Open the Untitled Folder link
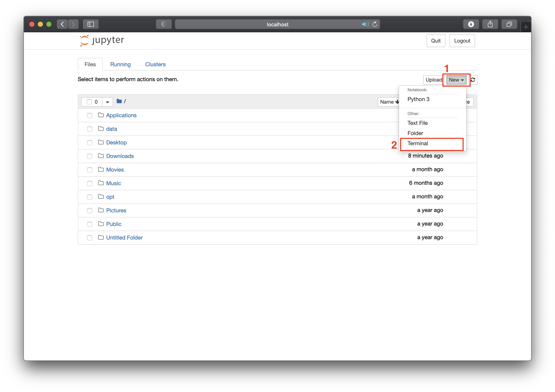Screen dimensions: 555x392 click(124, 238)
